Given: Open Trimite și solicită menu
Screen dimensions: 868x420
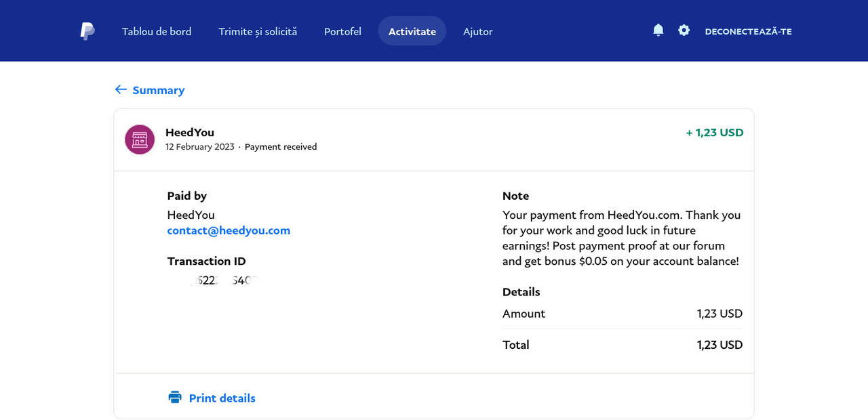Looking at the screenshot, I should tap(258, 31).
